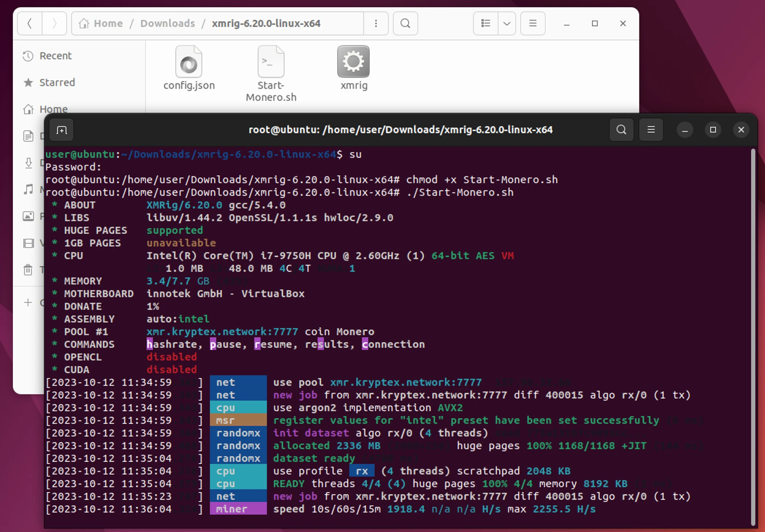
Task: Click the terminal search icon
Action: pyautogui.click(x=621, y=130)
